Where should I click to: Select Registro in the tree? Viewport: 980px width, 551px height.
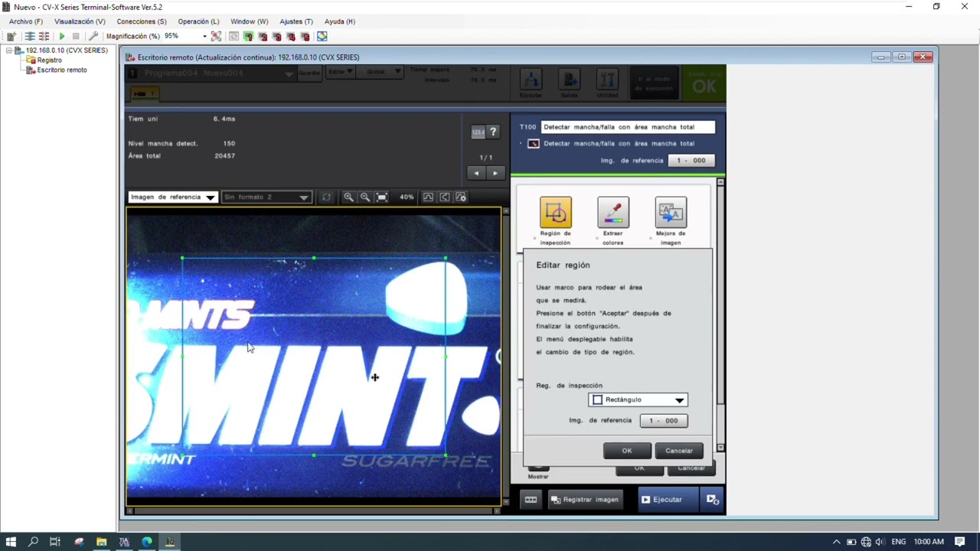pyautogui.click(x=49, y=60)
